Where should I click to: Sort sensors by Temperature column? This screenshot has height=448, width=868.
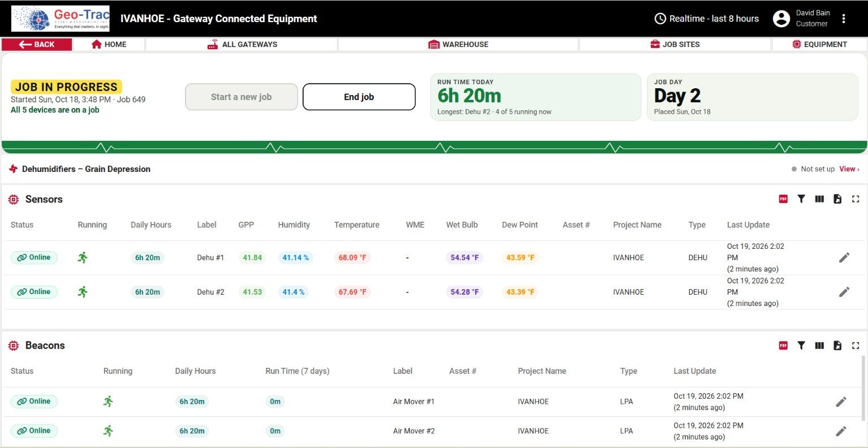pyautogui.click(x=357, y=225)
